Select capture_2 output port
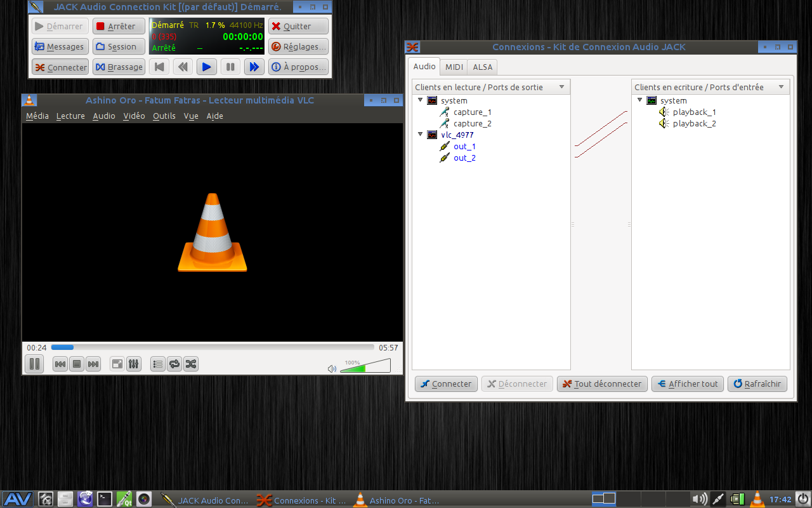The height and width of the screenshot is (508, 812). 472,123
